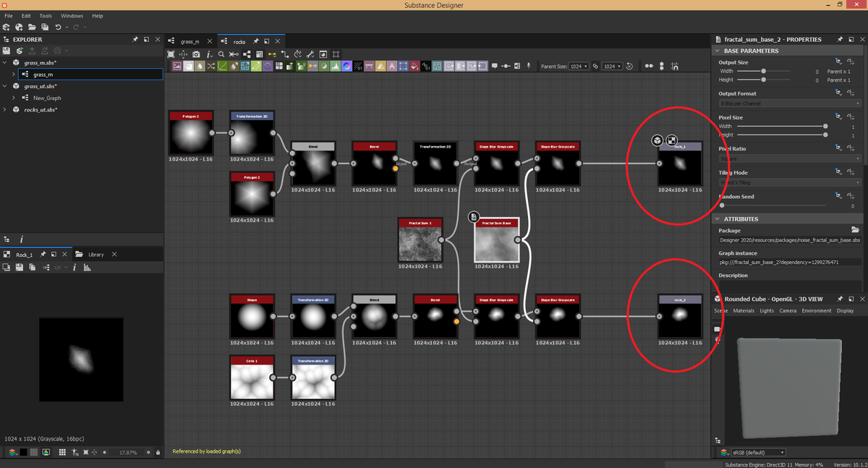Click the grid display icon at the bottom of the 2D view

(x=62, y=452)
